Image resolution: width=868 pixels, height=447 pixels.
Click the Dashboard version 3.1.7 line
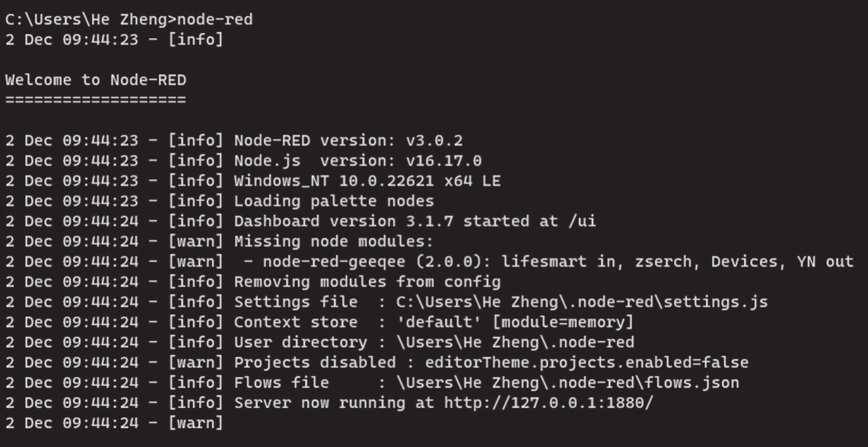click(415, 221)
